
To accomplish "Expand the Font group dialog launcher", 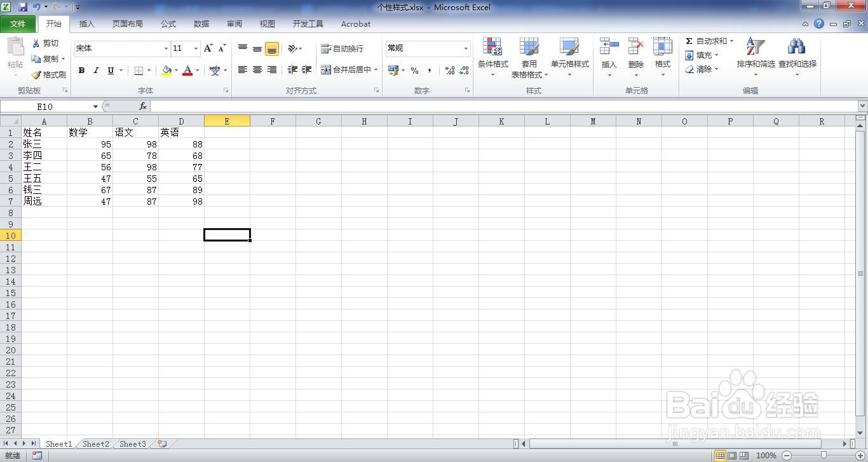I will click(226, 91).
